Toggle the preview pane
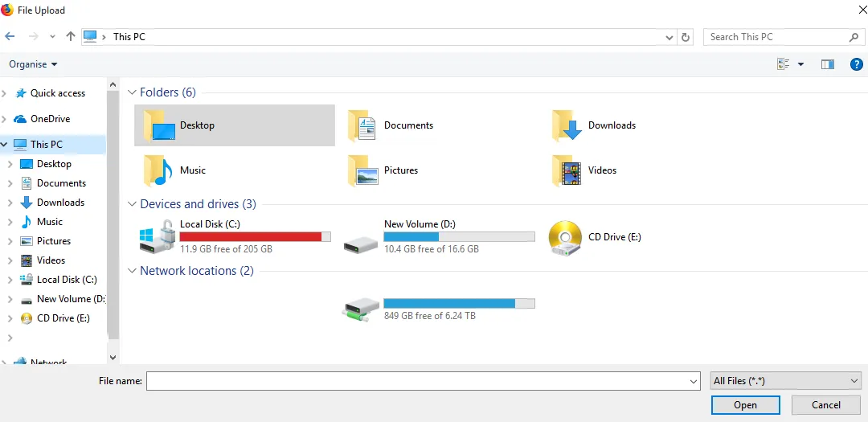The height and width of the screenshot is (422, 868). pyautogui.click(x=828, y=64)
